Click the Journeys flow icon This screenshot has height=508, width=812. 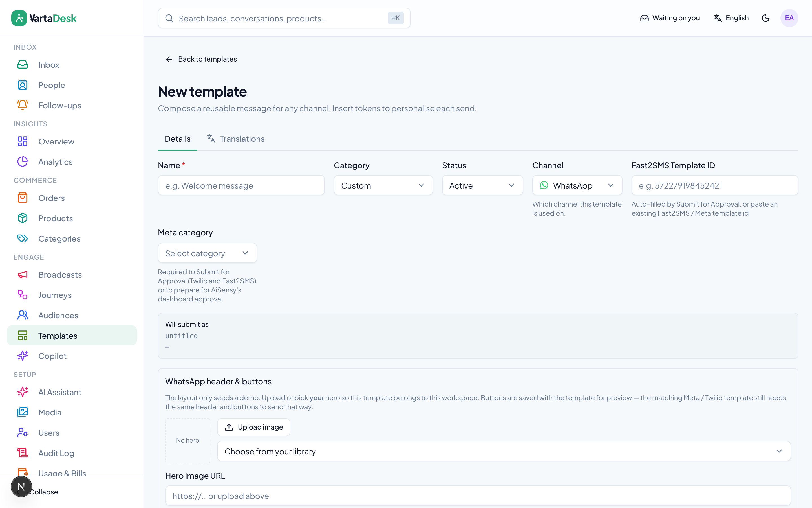(x=23, y=295)
